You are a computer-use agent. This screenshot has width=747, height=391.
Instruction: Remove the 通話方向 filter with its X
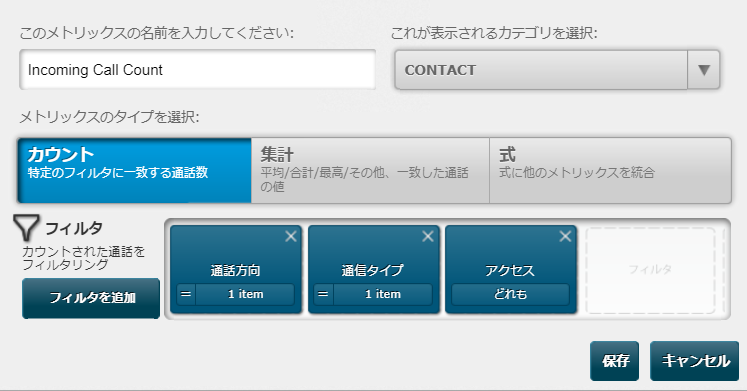[291, 236]
